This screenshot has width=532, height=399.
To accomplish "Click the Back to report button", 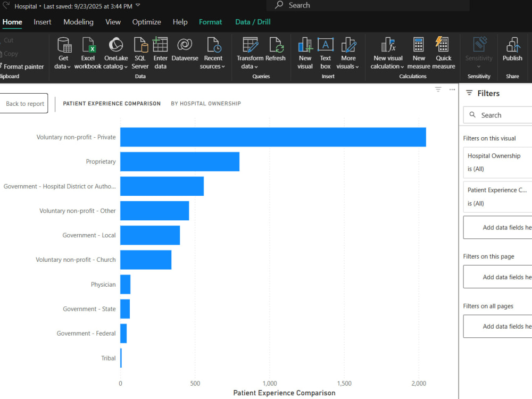I will tap(24, 104).
